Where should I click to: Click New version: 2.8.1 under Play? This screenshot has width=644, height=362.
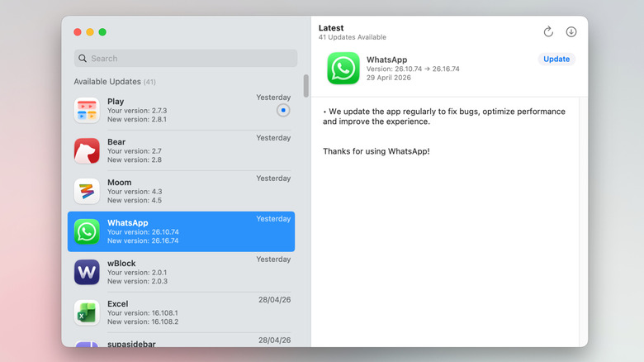point(137,119)
